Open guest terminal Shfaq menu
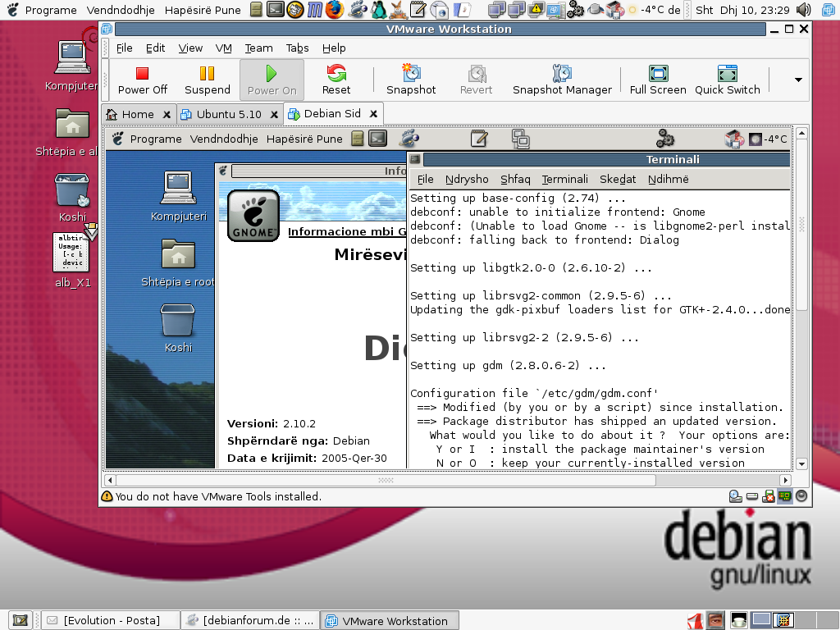The image size is (840, 630). click(515, 180)
